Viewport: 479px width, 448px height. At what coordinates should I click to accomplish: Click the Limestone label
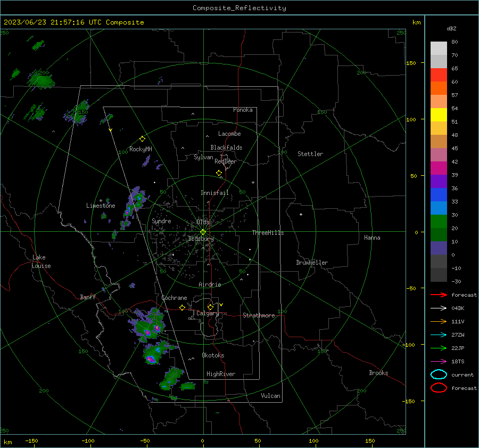coord(101,206)
